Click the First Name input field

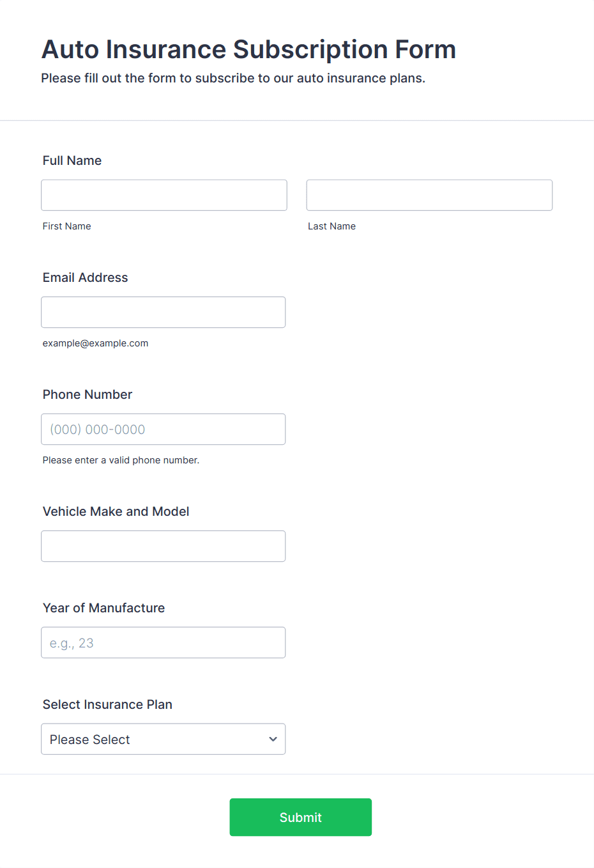tap(164, 195)
